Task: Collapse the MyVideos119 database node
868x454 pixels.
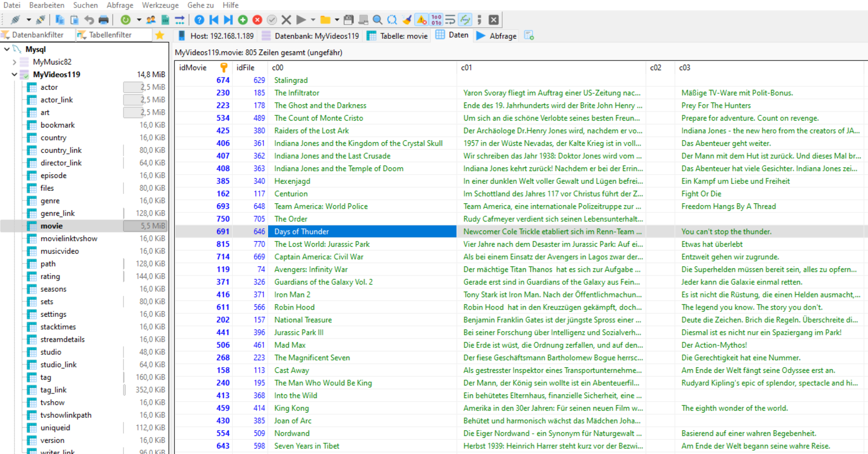Action: coord(14,74)
